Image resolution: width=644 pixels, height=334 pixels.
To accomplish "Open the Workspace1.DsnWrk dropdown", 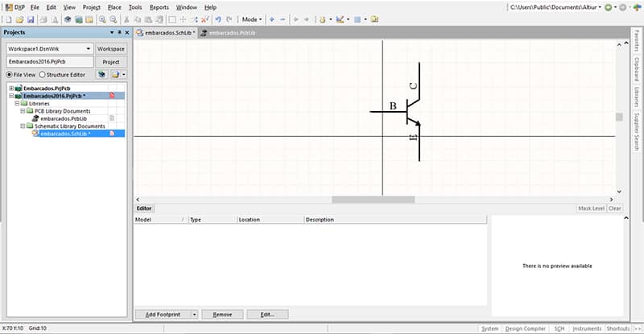I will (88, 49).
